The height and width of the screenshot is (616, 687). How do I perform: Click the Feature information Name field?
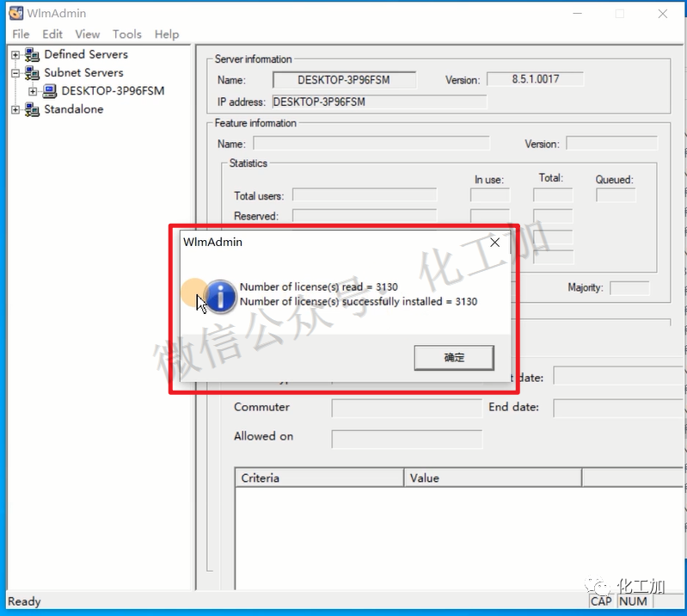[x=371, y=144]
